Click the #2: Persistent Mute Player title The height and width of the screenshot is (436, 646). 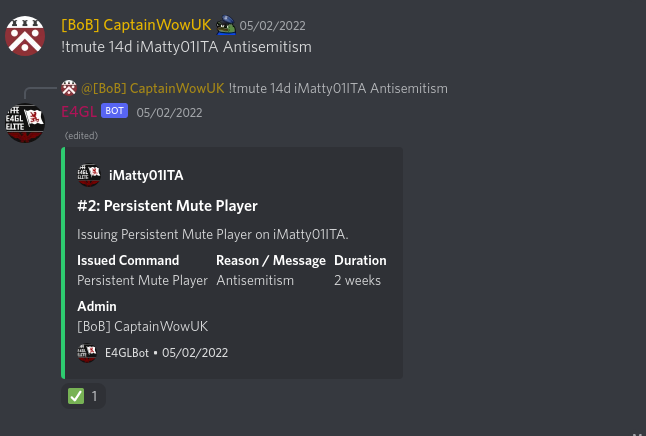167,206
